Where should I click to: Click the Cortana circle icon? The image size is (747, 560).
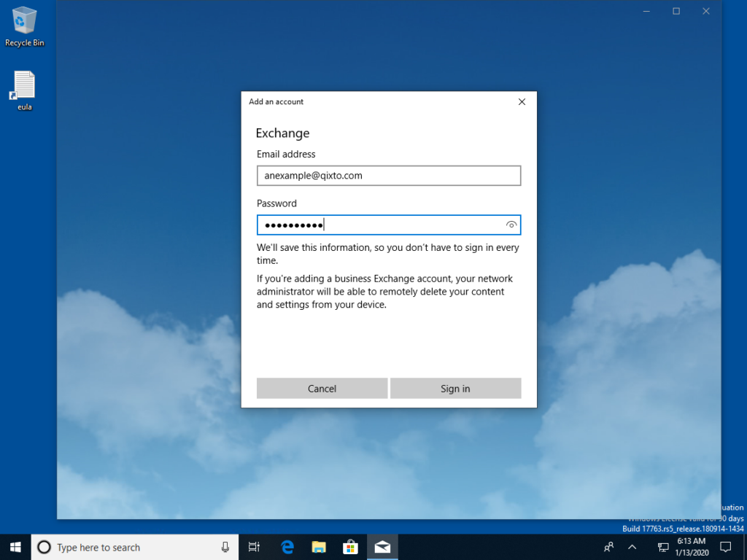click(x=44, y=547)
